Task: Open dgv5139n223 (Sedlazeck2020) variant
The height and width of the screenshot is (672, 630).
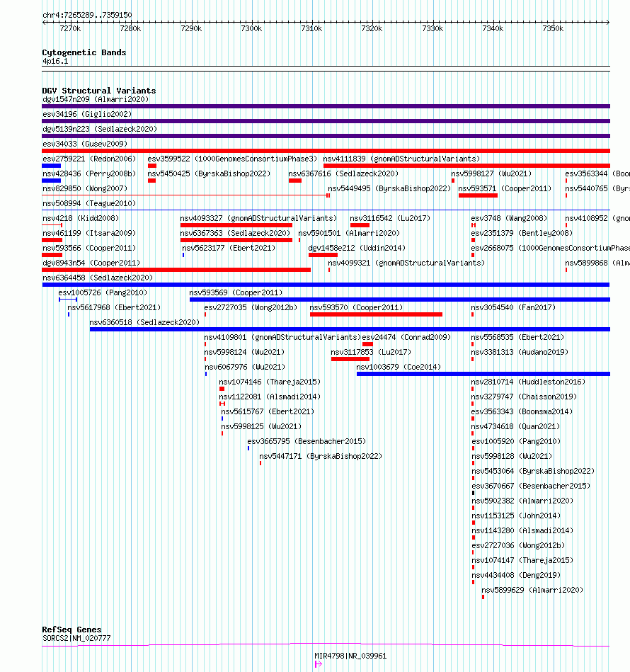Action: 100,129
